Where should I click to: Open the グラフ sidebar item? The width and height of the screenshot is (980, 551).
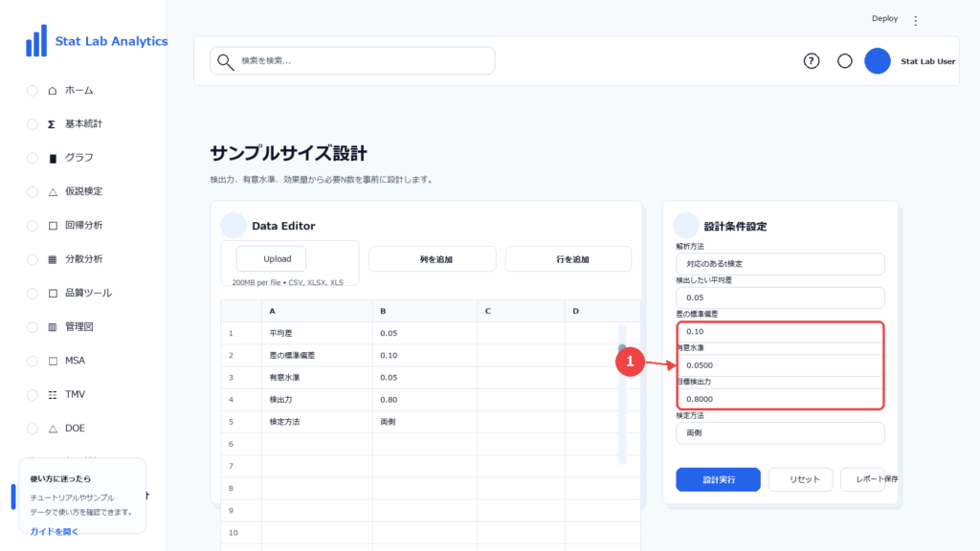click(x=78, y=158)
